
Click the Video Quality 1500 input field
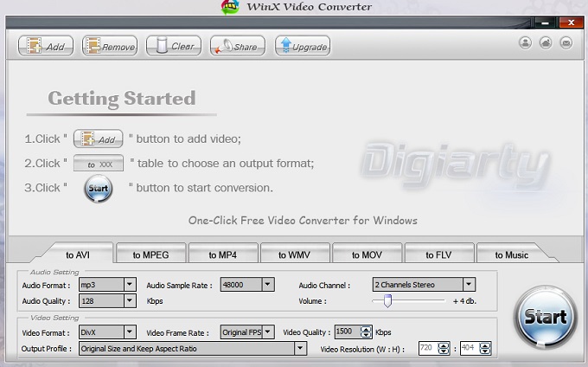pos(348,332)
